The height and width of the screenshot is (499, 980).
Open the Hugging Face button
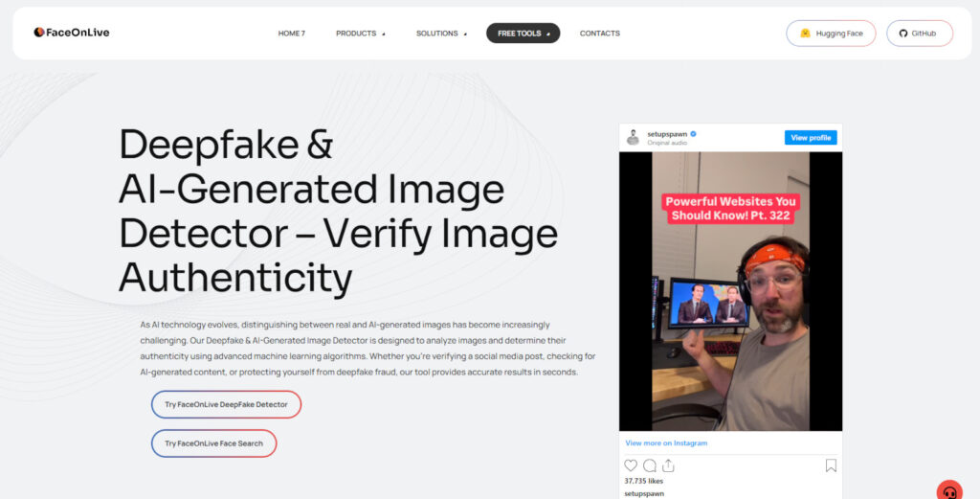point(832,34)
